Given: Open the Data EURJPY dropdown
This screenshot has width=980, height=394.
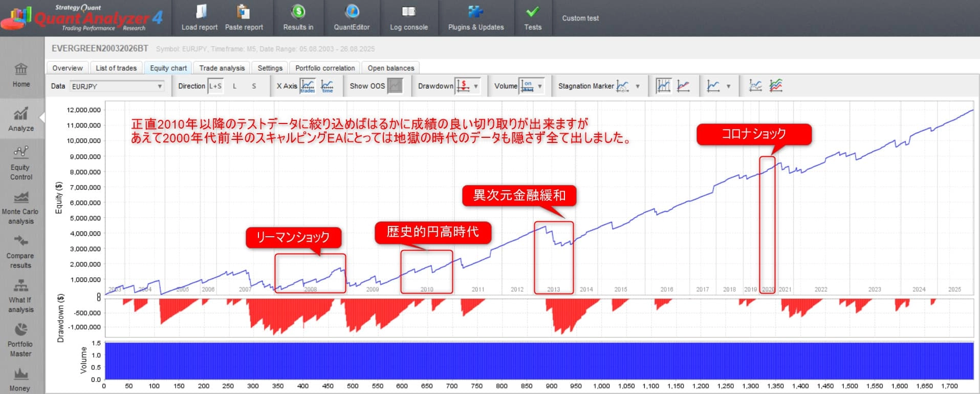Looking at the screenshot, I should (117, 86).
